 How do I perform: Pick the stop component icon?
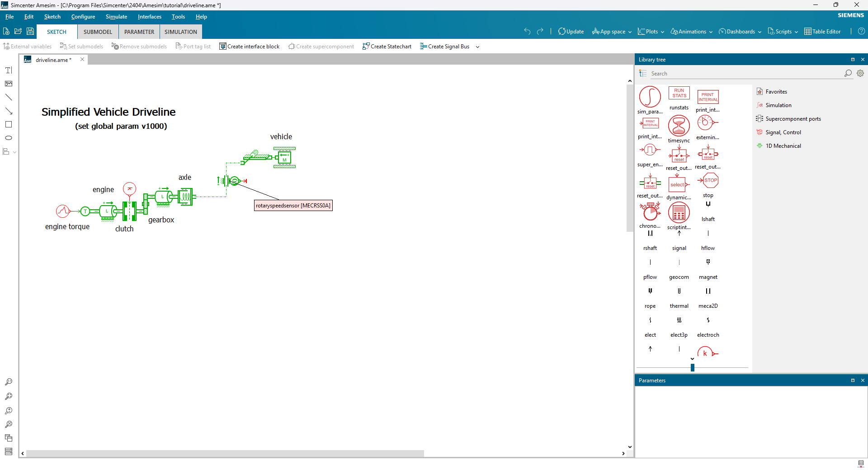708,180
